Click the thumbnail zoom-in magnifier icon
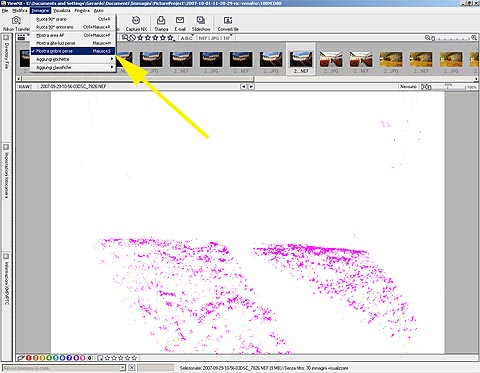Viewport: 480px width, 373px height. pyautogui.click(x=474, y=38)
